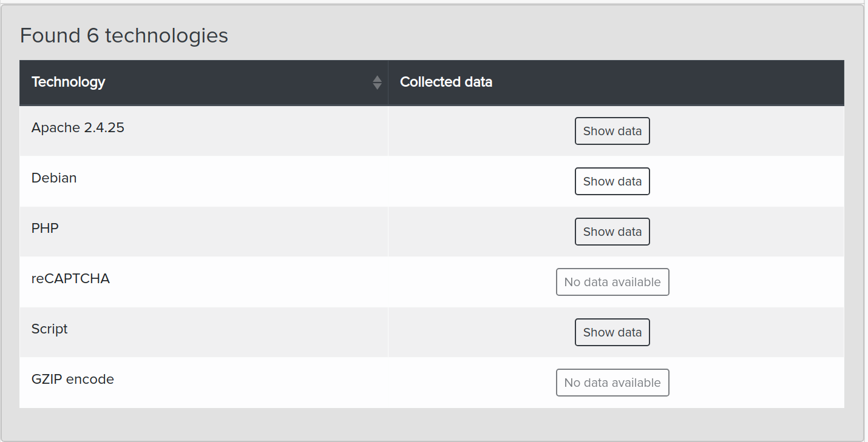The height and width of the screenshot is (442, 868).
Task: Click the descending sort arrow in Technology header
Action: pyautogui.click(x=377, y=86)
